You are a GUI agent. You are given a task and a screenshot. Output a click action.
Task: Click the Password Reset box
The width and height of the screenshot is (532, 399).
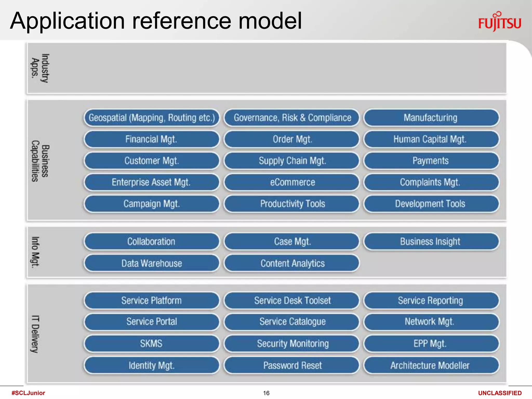coord(292,365)
